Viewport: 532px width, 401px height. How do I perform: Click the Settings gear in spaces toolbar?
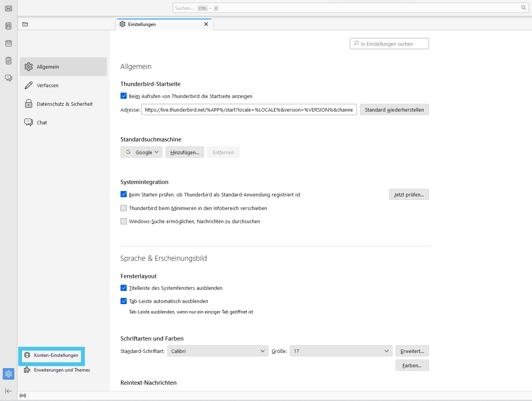[9, 374]
